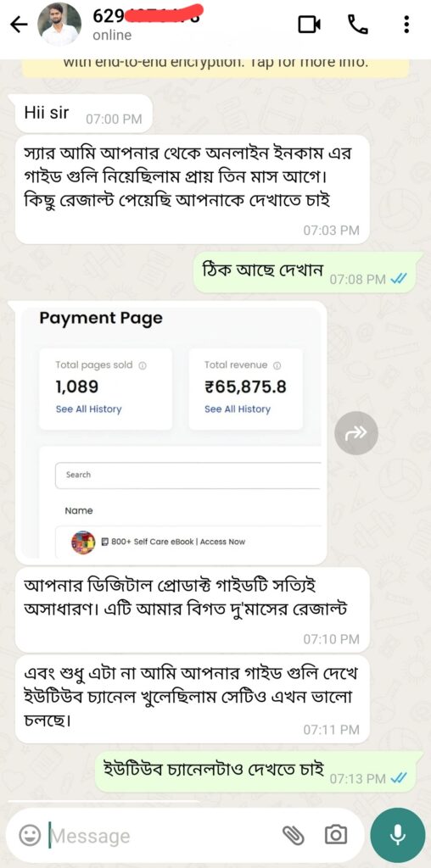Open the Payment Page screenshot image
The image size is (431, 868).
(171, 432)
